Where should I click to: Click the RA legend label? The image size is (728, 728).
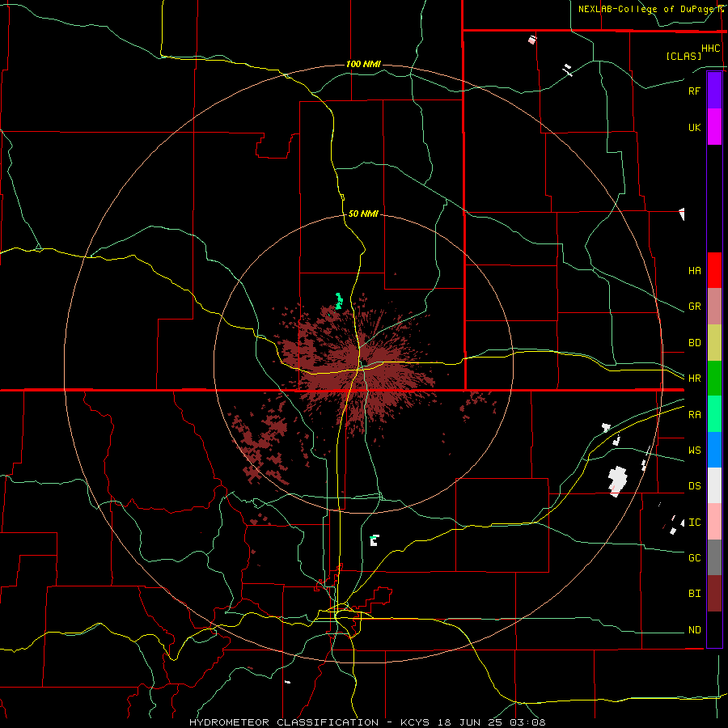694,415
